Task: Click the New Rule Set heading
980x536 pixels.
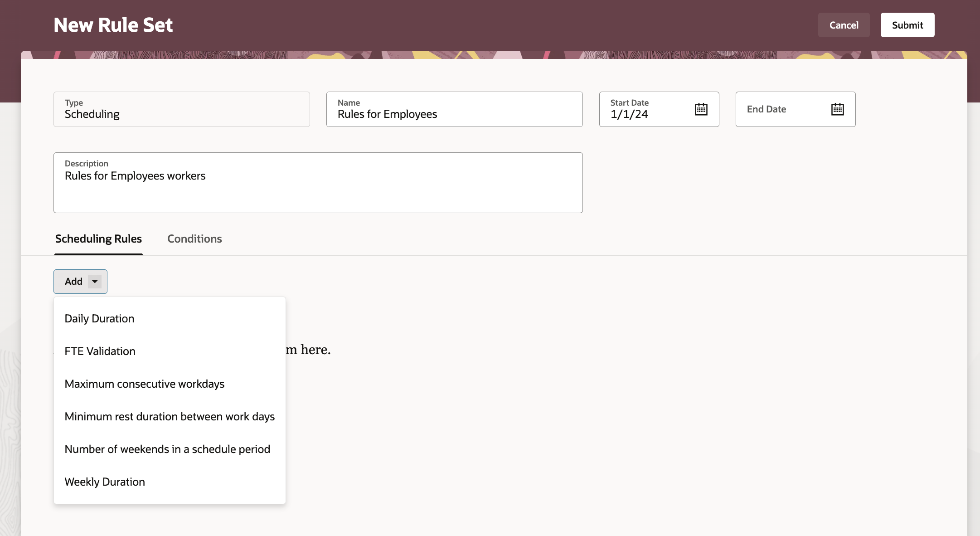Action: 113,25
